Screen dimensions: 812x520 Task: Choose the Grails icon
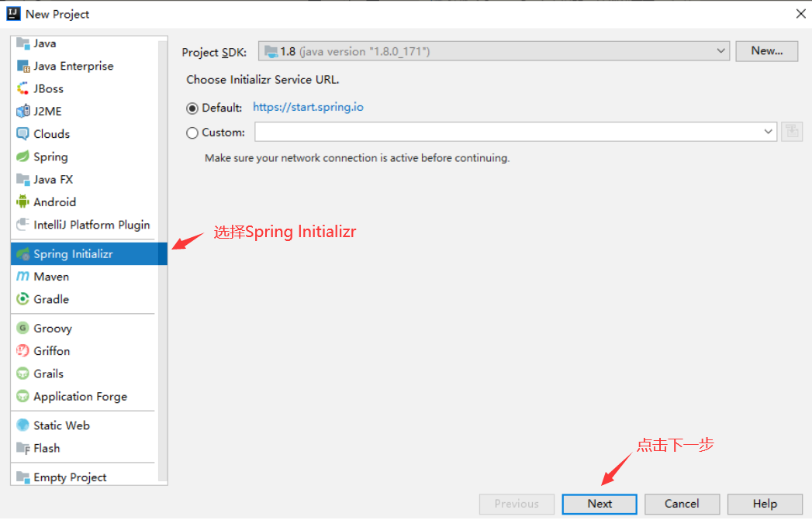pyautogui.click(x=22, y=374)
